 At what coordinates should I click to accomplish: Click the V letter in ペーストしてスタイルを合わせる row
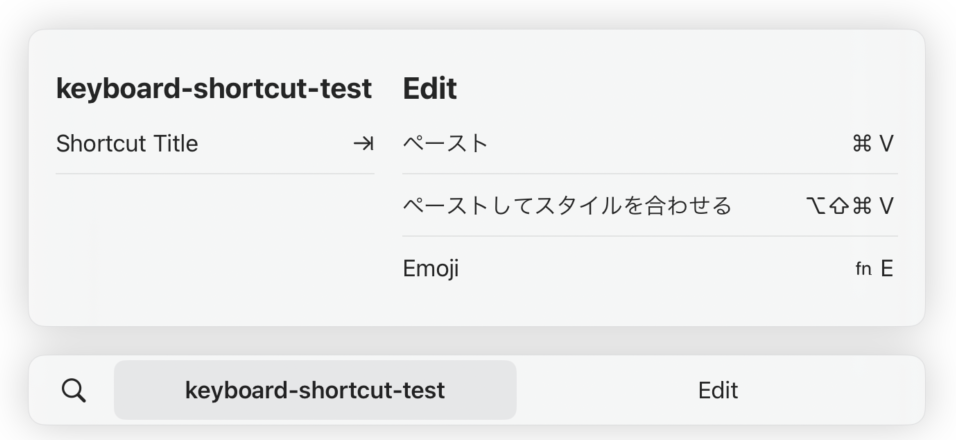[886, 206]
